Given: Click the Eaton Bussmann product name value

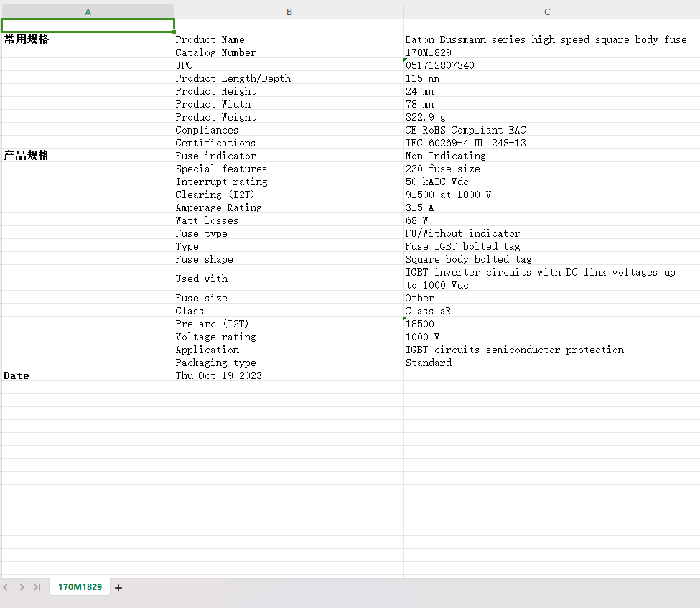Looking at the screenshot, I should pyautogui.click(x=547, y=39).
